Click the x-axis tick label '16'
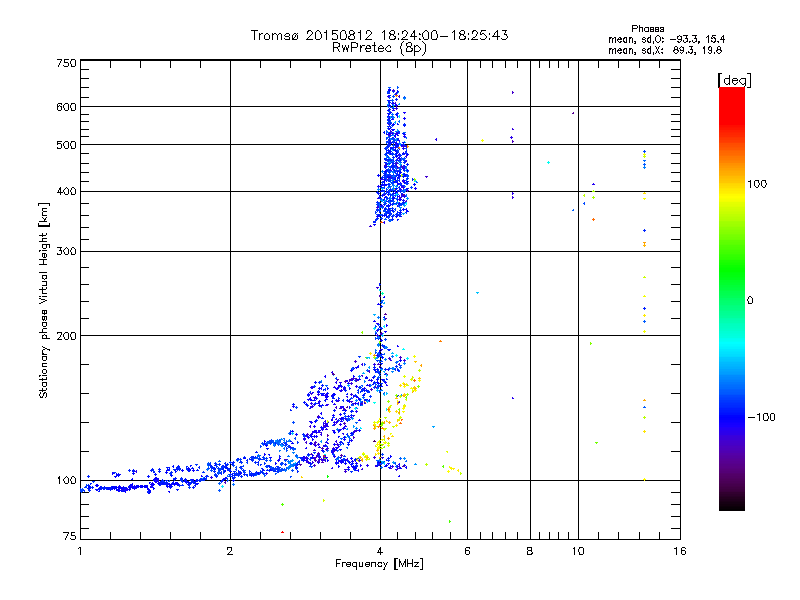The height and width of the screenshot is (600, 800). pyautogui.click(x=680, y=551)
